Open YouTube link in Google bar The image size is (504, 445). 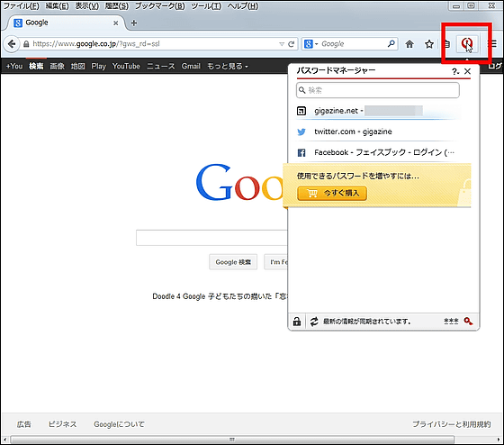pyautogui.click(x=126, y=67)
